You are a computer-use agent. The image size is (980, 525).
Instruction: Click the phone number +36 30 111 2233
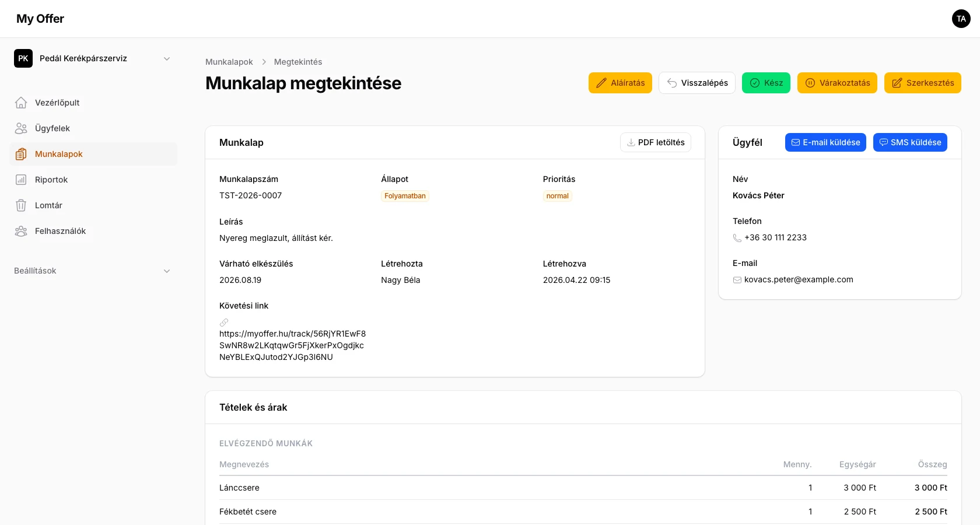775,237
